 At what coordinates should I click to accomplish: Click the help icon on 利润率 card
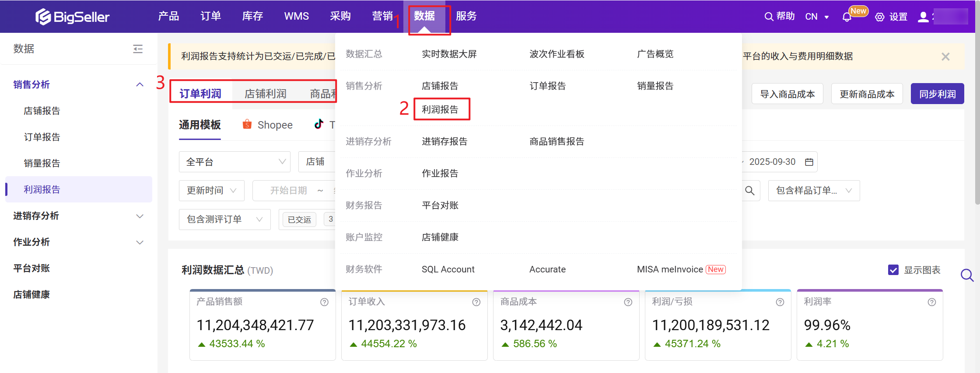(931, 302)
